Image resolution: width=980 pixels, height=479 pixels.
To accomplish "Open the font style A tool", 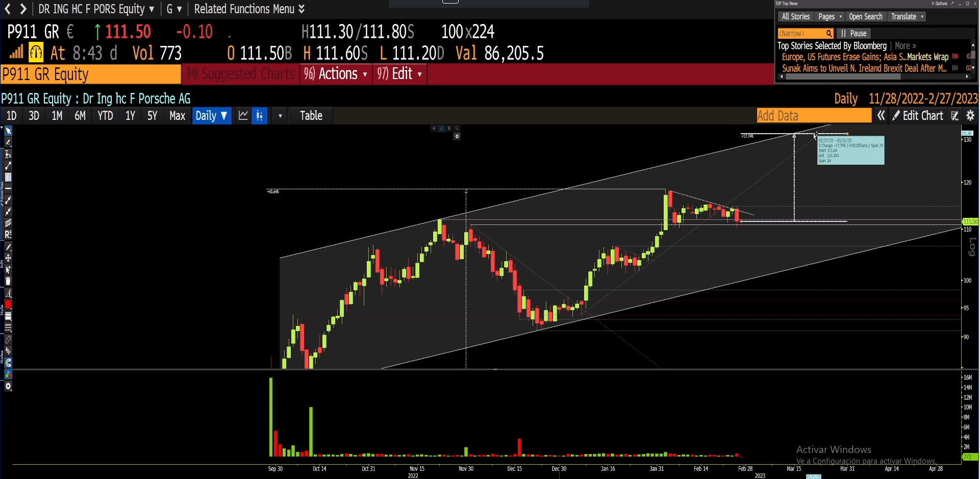I will 8,293.
